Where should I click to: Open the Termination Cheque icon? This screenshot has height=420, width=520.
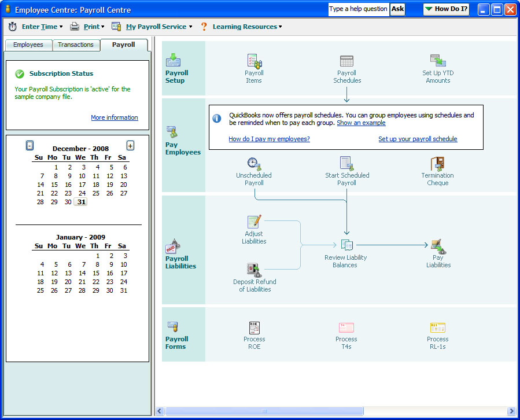(x=437, y=164)
